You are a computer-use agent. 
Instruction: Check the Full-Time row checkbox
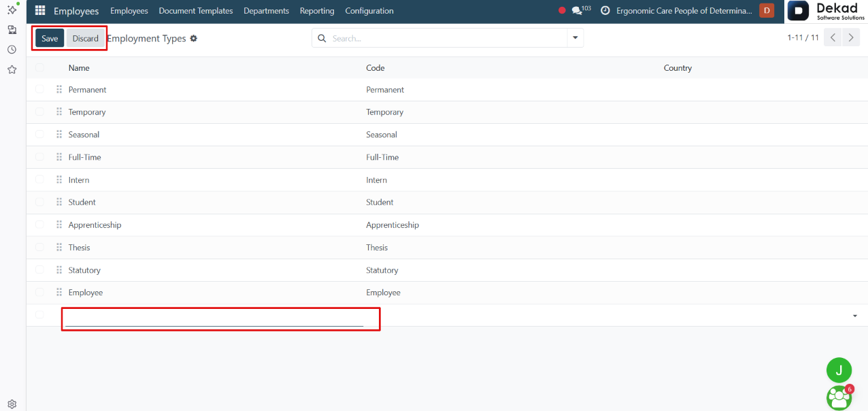(39, 157)
